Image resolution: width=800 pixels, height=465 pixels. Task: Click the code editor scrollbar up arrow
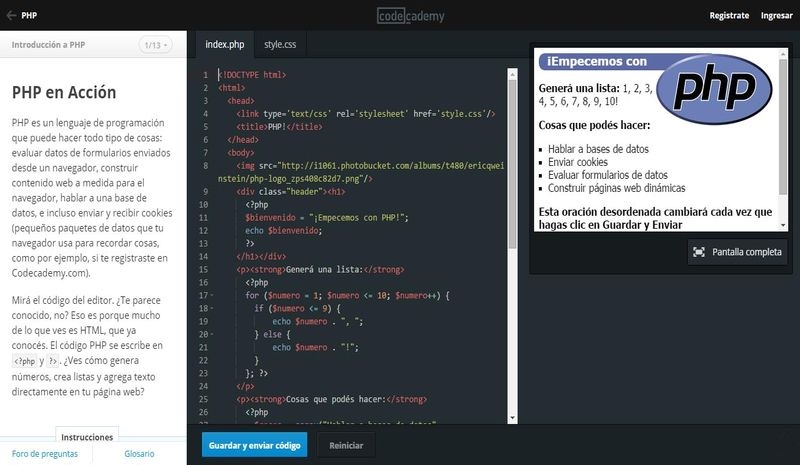[x=512, y=74]
